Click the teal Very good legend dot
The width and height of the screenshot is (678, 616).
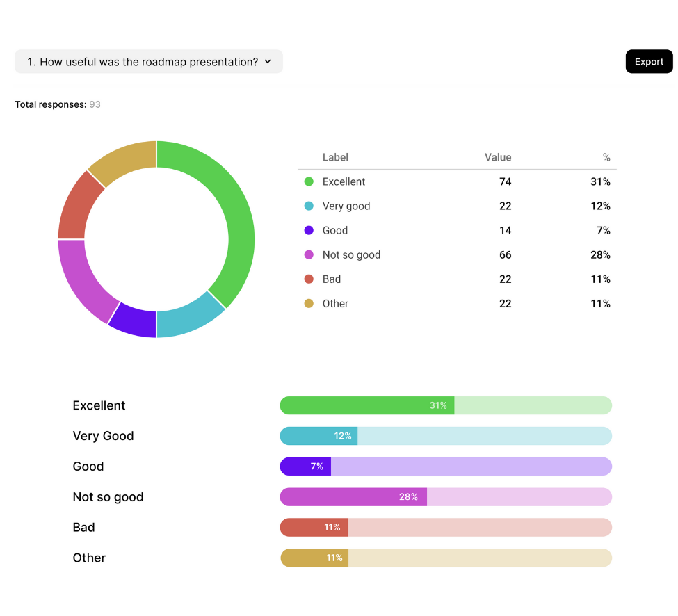309,206
